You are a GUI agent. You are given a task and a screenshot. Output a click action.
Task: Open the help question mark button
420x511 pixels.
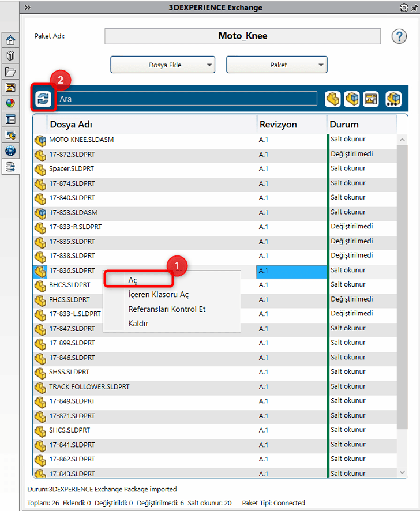[399, 36]
